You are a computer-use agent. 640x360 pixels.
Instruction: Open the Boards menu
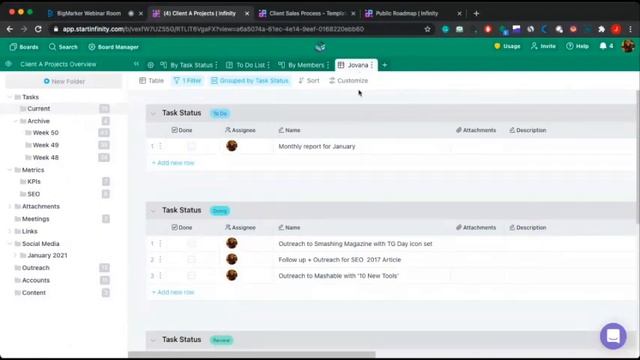pos(24,47)
